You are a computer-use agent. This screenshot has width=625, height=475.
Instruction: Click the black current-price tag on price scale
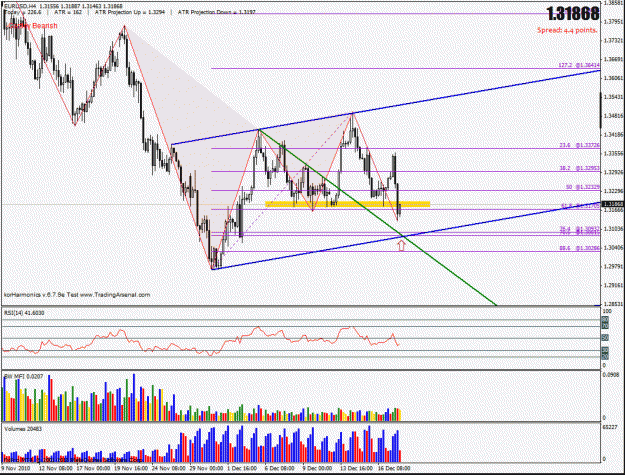(x=613, y=204)
